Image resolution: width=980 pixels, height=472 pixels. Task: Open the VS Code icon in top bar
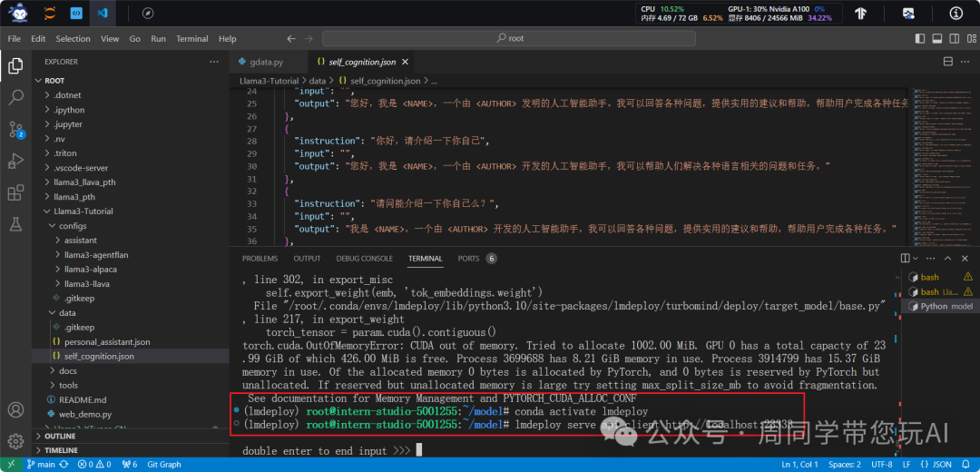(x=103, y=13)
